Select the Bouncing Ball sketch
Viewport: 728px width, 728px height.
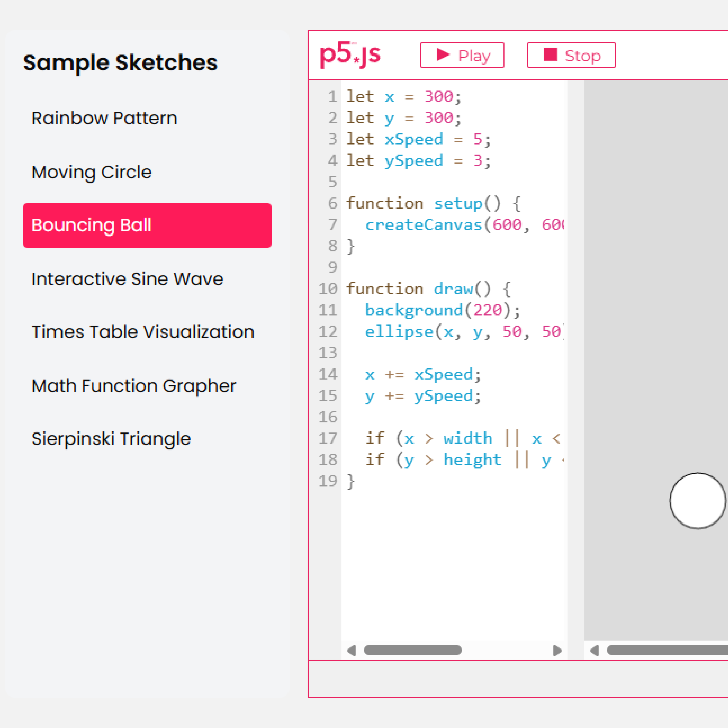click(x=147, y=225)
